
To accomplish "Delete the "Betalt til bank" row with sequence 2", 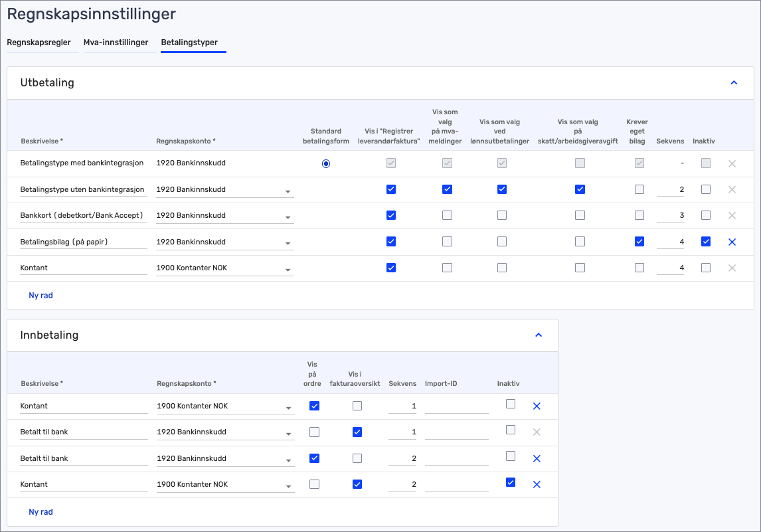I will [x=537, y=458].
